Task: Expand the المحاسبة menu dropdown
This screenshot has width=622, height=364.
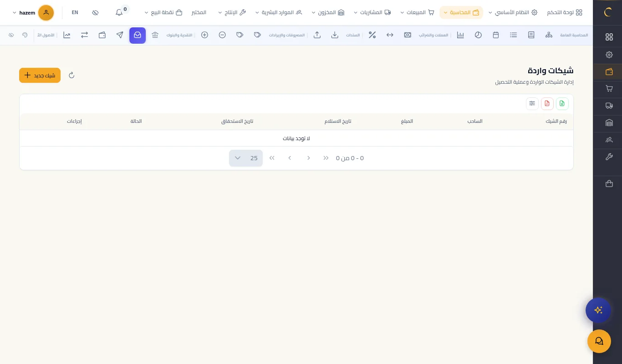Action: [x=461, y=12]
